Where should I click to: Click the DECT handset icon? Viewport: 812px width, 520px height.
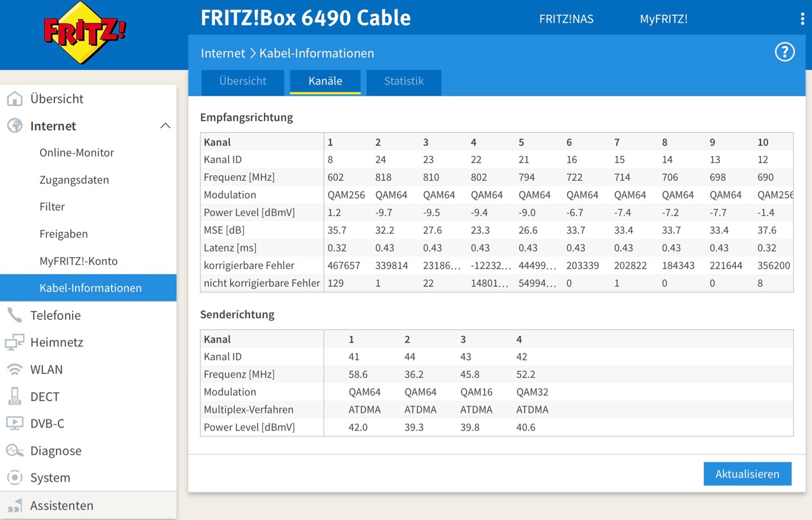pyautogui.click(x=15, y=396)
